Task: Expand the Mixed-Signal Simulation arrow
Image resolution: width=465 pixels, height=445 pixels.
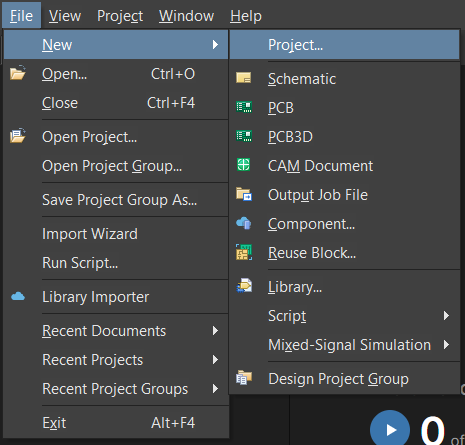Action: click(446, 345)
